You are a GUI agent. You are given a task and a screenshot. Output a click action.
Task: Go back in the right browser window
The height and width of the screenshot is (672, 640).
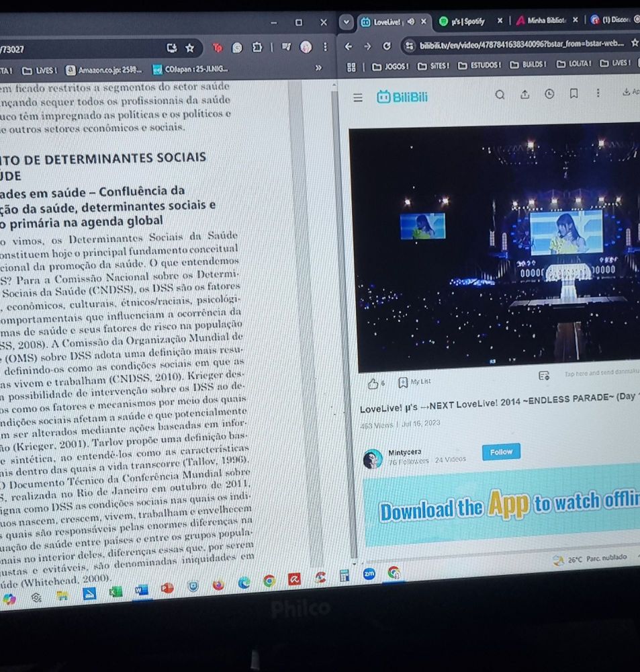point(349,46)
